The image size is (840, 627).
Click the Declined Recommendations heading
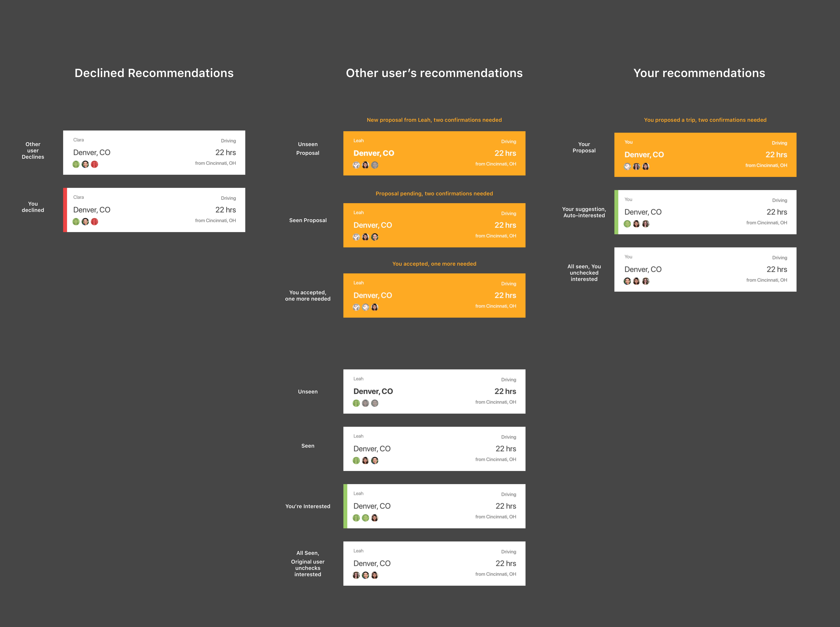pyautogui.click(x=154, y=73)
